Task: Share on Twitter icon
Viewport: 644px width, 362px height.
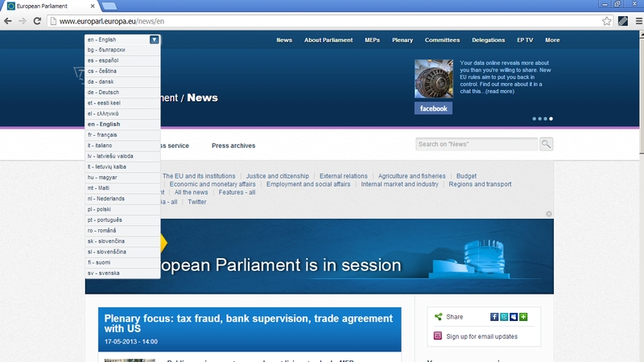Action: pyautogui.click(x=504, y=317)
